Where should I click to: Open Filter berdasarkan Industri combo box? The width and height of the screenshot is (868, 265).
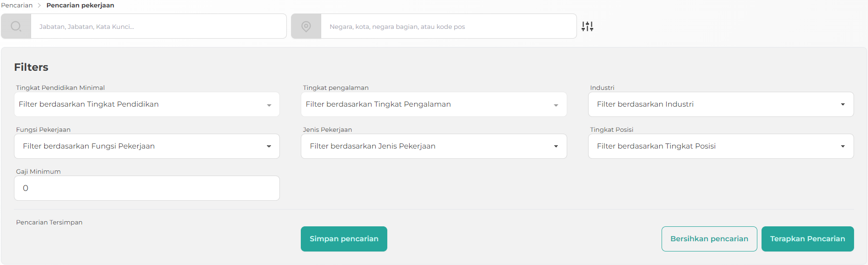pyautogui.click(x=721, y=104)
